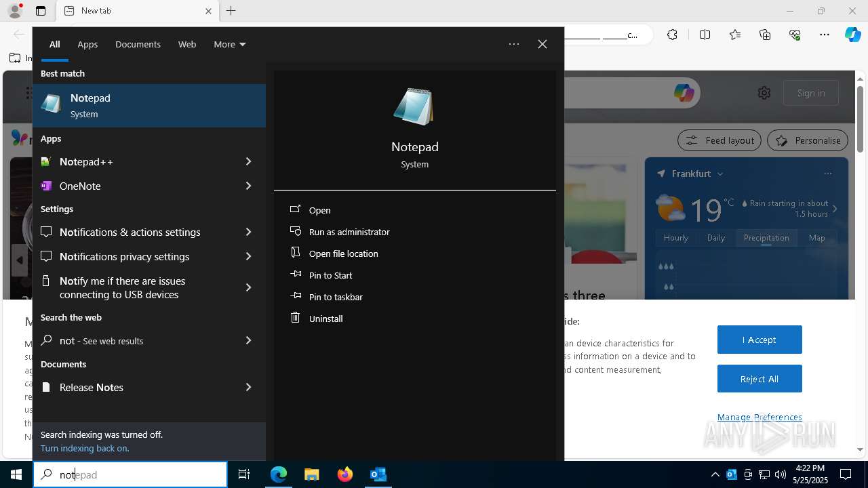
Task: Open Edge tab actions menu icon
Action: coord(41,11)
